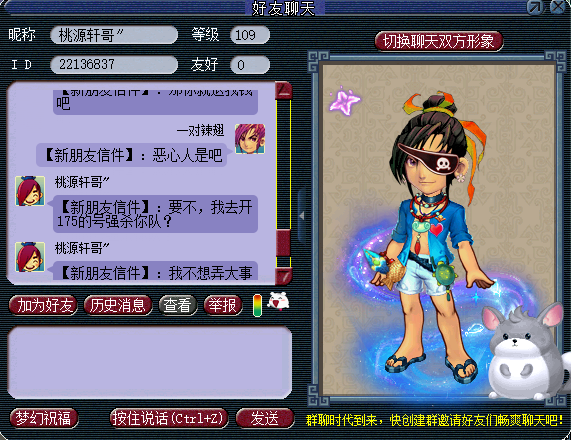Click 加为好友 to add friend
This screenshot has width=571, height=440.
(43, 305)
